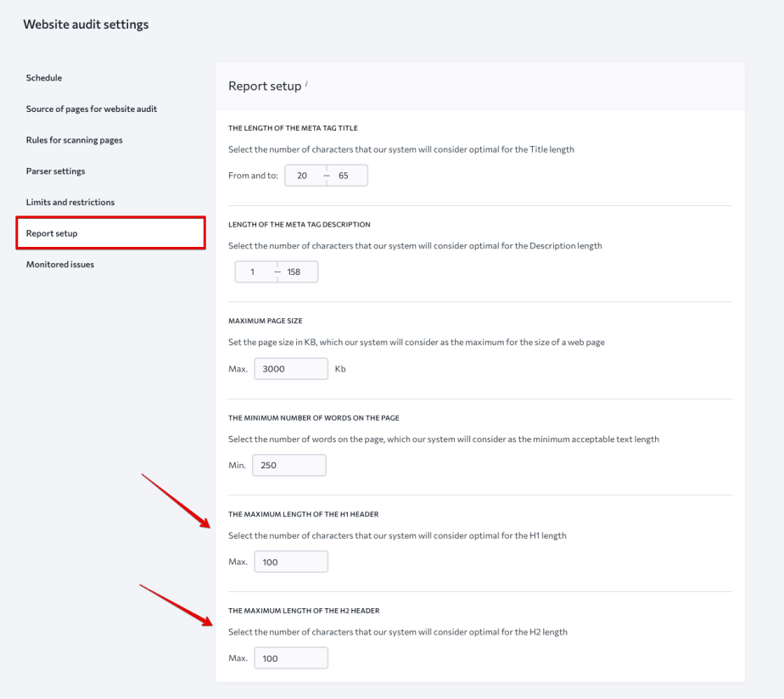Select Parser settings in the sidebar
The width and height of the screenshot is (784, 699).
click(58, 171)
